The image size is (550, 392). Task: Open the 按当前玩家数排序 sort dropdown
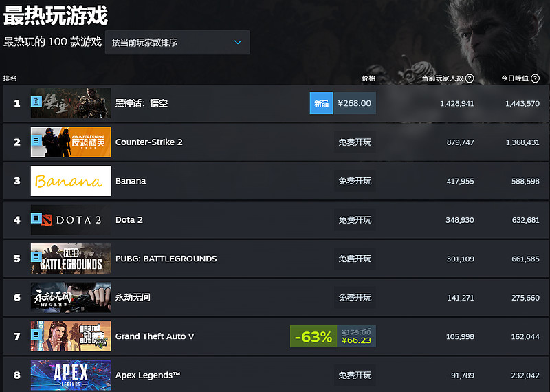[x=177, y=43]
